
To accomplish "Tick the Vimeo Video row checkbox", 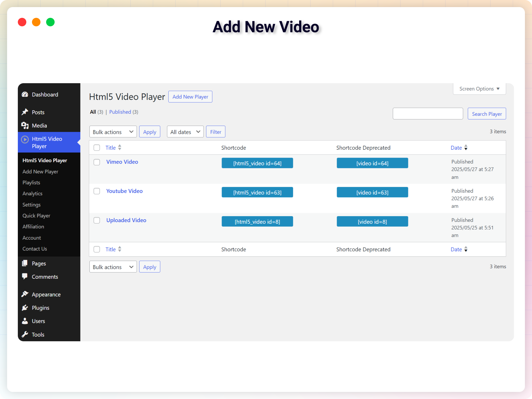I will tap(97, 162).
